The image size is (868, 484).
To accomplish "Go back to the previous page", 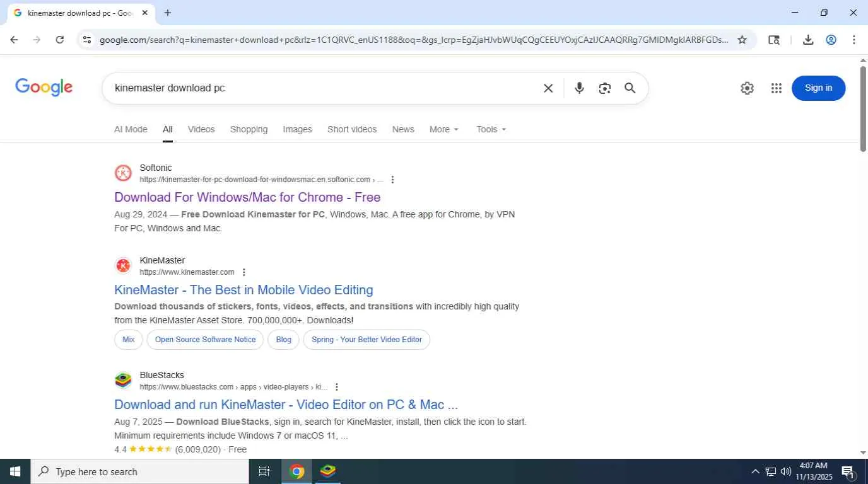I will click(x=14, y=40).
